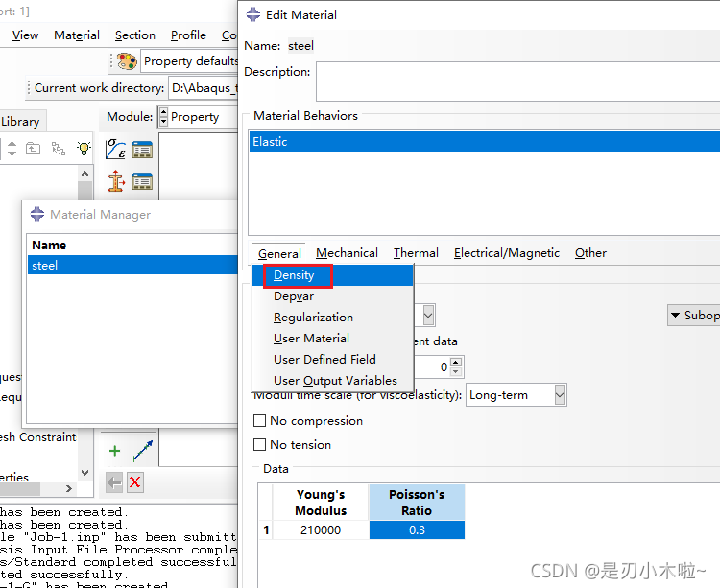Open the Profile menu in main menubar

point(188,35)
